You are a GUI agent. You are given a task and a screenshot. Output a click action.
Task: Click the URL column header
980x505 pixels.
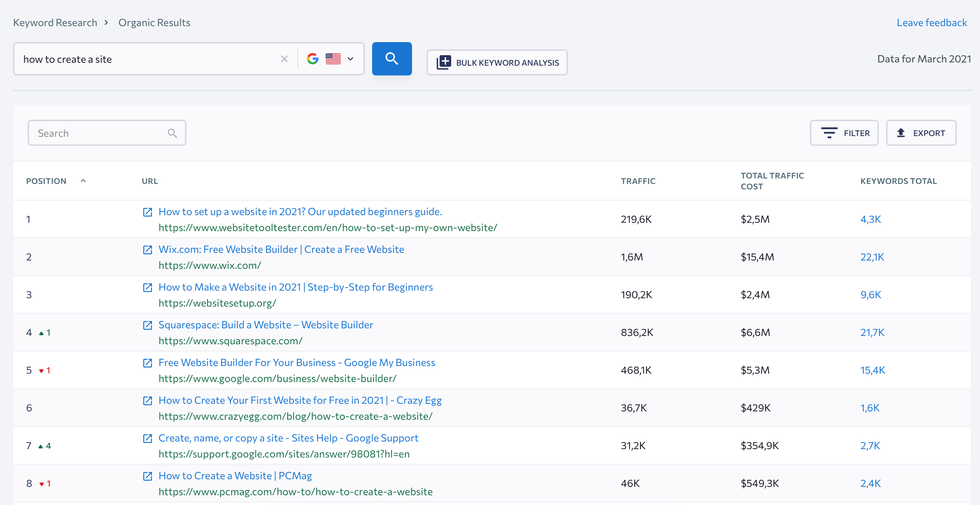pyautogui.click(x=150, y=181)
